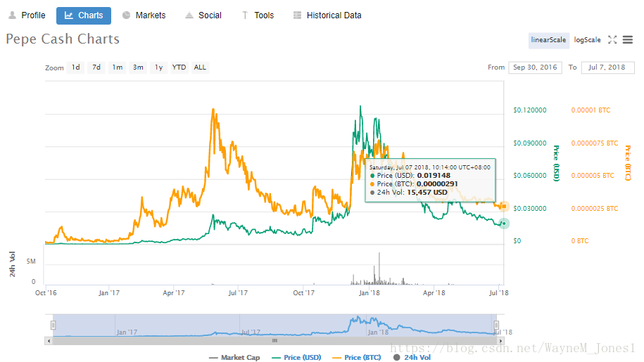Click the Charts line graph icon
Screen dimensions: 644x362
pyautogui.click(x=68, y=15)
